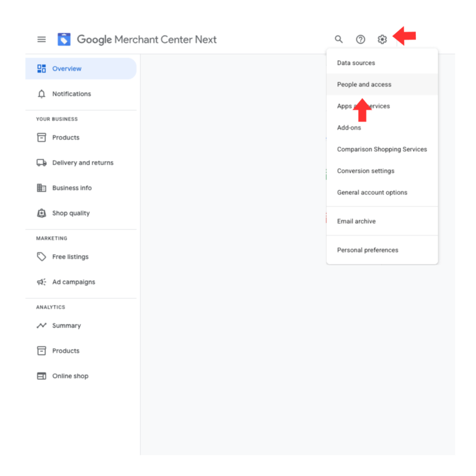Click the Shop quality badge icon
Image resolution: width=476 pixels, height=476 pixels.
tap(42, 213)
